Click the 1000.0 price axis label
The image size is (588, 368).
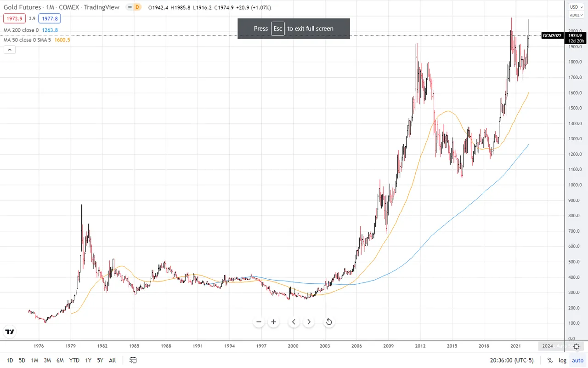575,185
